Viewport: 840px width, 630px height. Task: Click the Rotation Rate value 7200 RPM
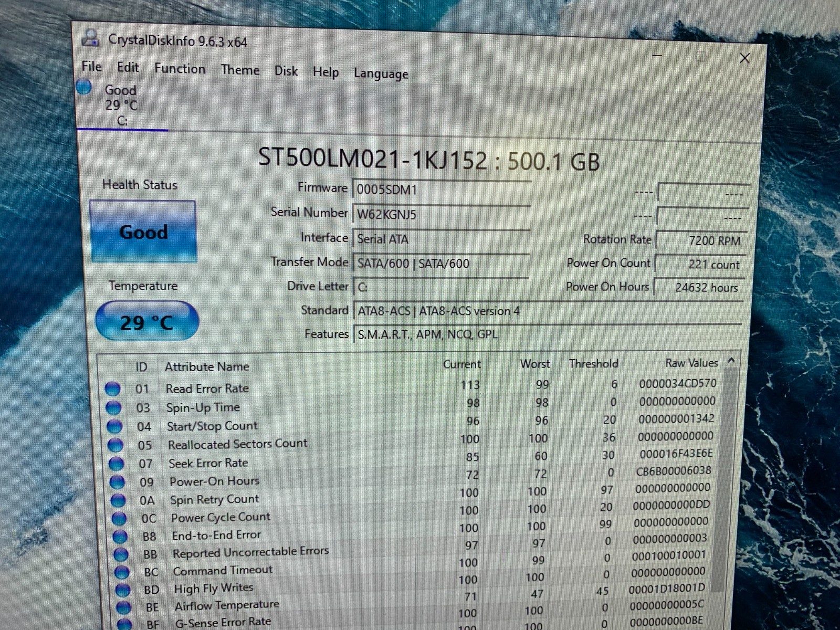[x=701, y=240]
